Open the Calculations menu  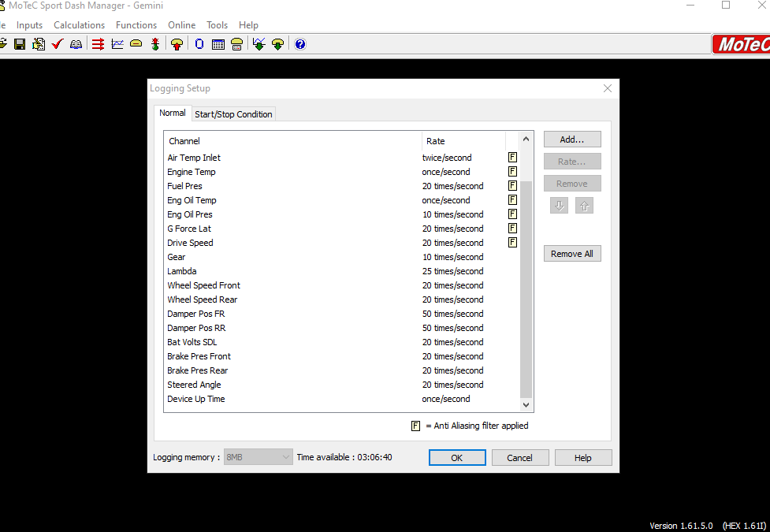(79, 25)
